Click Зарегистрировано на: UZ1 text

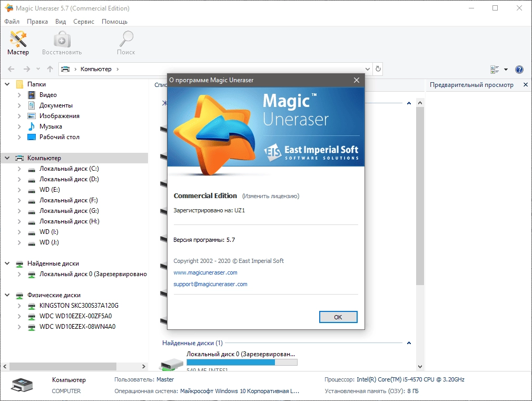click(209, 210)
